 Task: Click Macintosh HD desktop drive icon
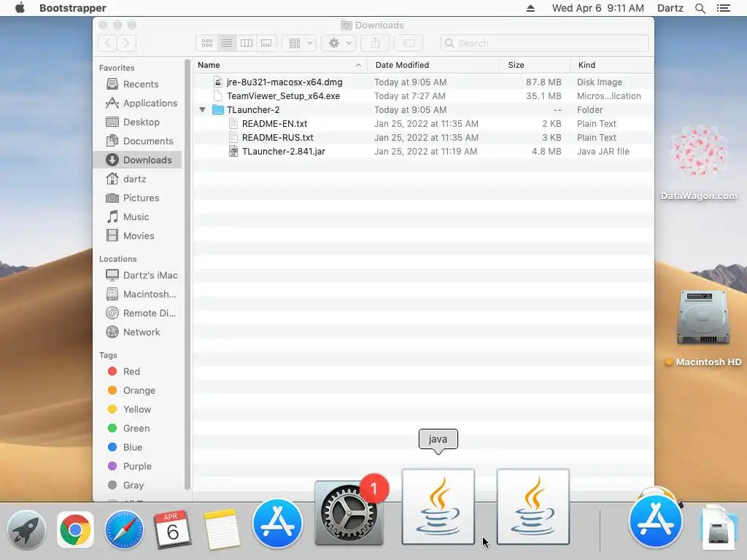point(703,316)
